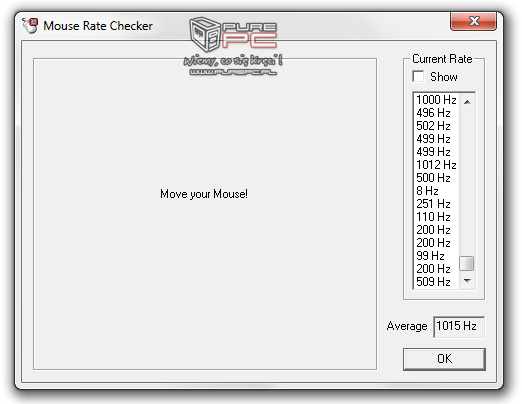
Task: Select the 251 Hz list entry
Action: pos(437,204)
